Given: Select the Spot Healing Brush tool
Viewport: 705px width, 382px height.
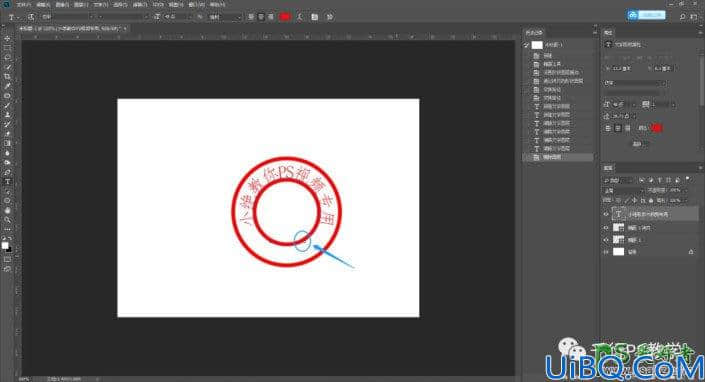Looking at the screenshot, I should point(7,96).
